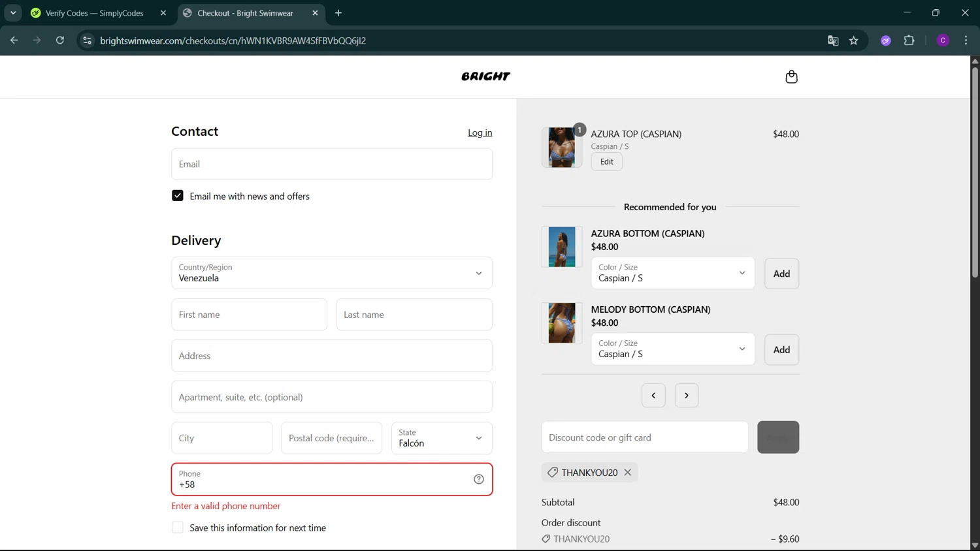Click the Email input field

click(x=332, y=164)
